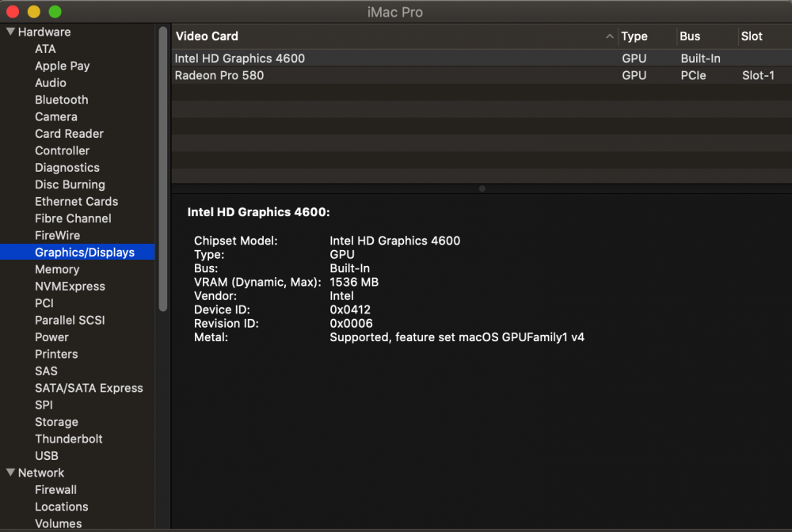
Task: Select the USB category in the sidebar
Action: (x=46, y=456)
